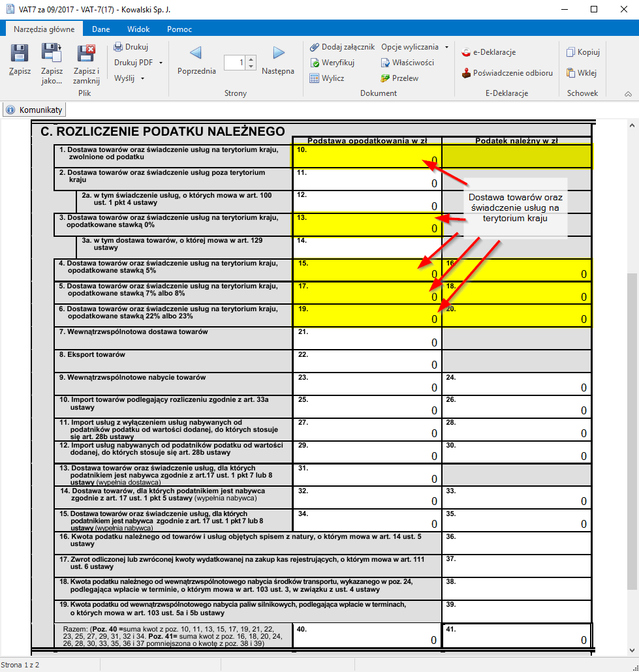Go to the Następna page arrow
This screenshot has height=672, width=639.
pyautogui.click(x=279, y=54)
